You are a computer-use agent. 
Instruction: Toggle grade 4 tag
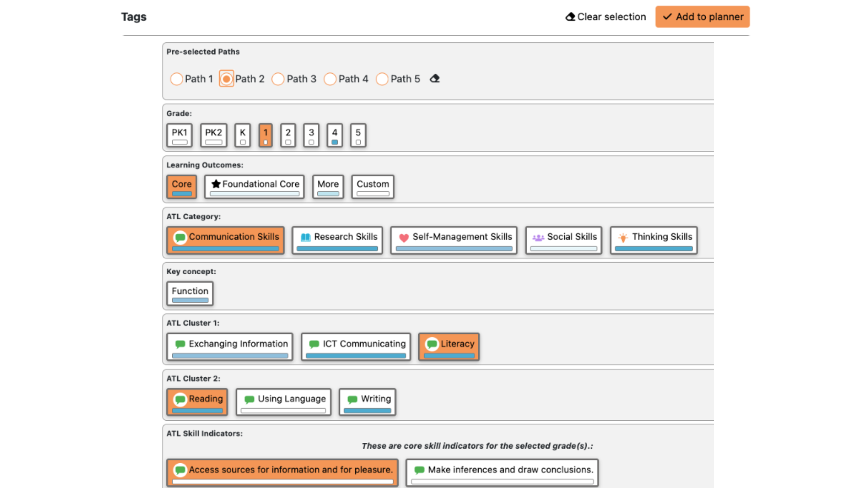335,135
